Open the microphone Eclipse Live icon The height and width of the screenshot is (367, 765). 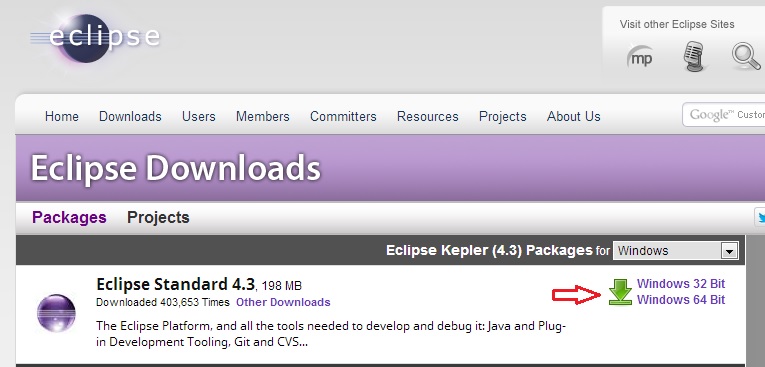[x=693, y=57]
